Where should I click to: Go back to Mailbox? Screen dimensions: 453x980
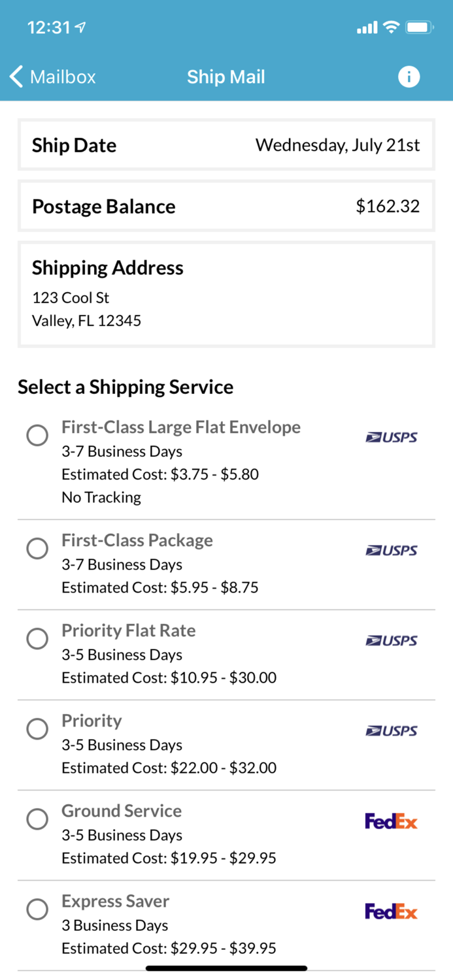[53, 76]
